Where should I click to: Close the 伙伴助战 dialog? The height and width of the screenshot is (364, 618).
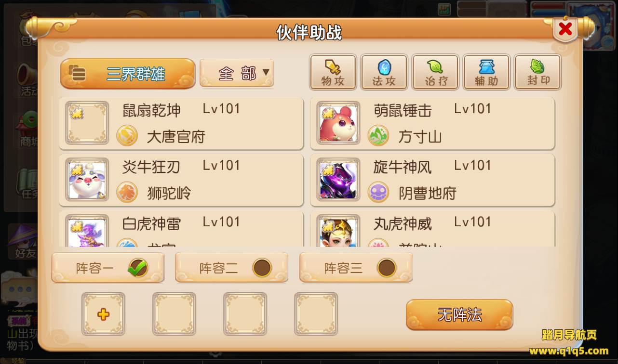tap(565, 29)
